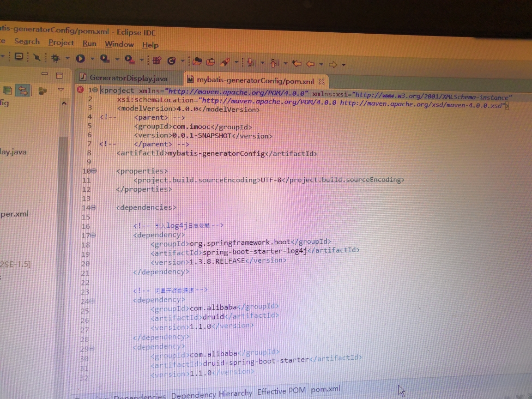This screenshot has width=532, height=399.
Task: Open the Package Explorer View Menu triangle
Action: pyautogui.click(x=61, y=90)
